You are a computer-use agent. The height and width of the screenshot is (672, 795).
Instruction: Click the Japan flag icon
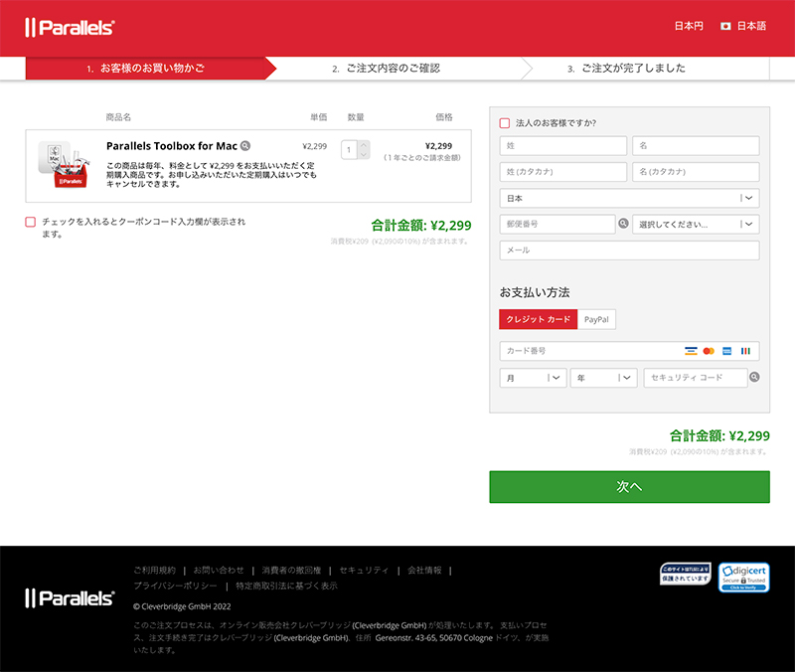(x=725, y=26)
